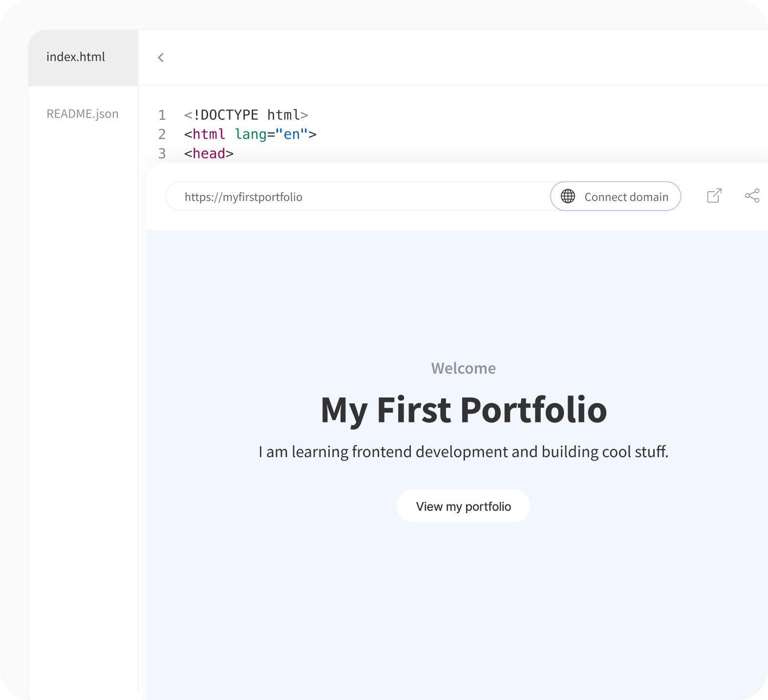Click line number 1 in the gutter
Image resolution: width=768 pixels, height=700 pixels.
click(x=162, y=115)
